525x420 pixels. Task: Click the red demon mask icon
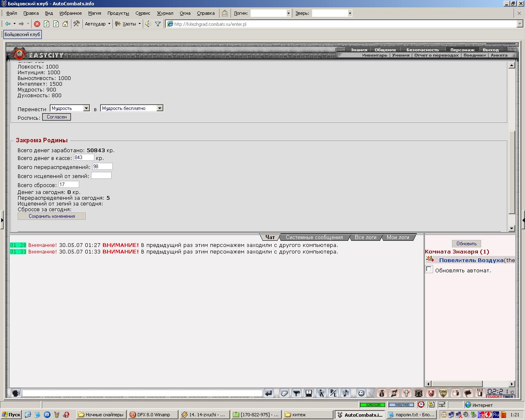pyautogui.click(x=431, y=393)
